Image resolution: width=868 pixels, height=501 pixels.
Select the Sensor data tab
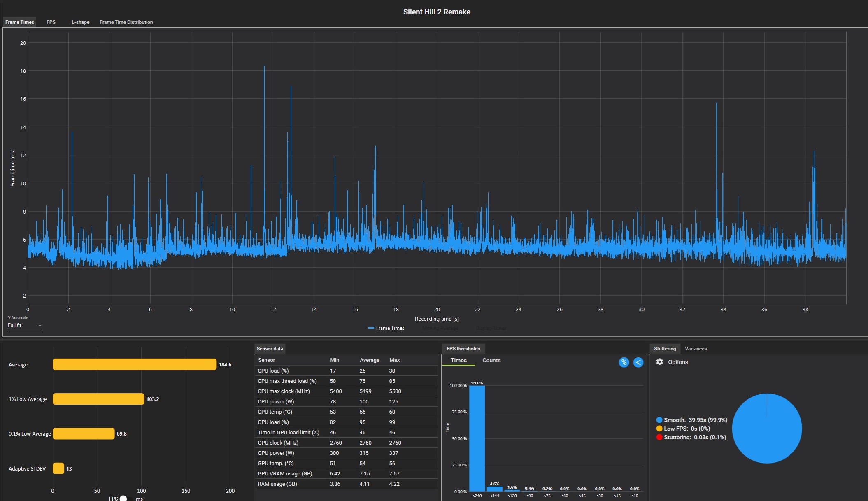tap(270, 349)
